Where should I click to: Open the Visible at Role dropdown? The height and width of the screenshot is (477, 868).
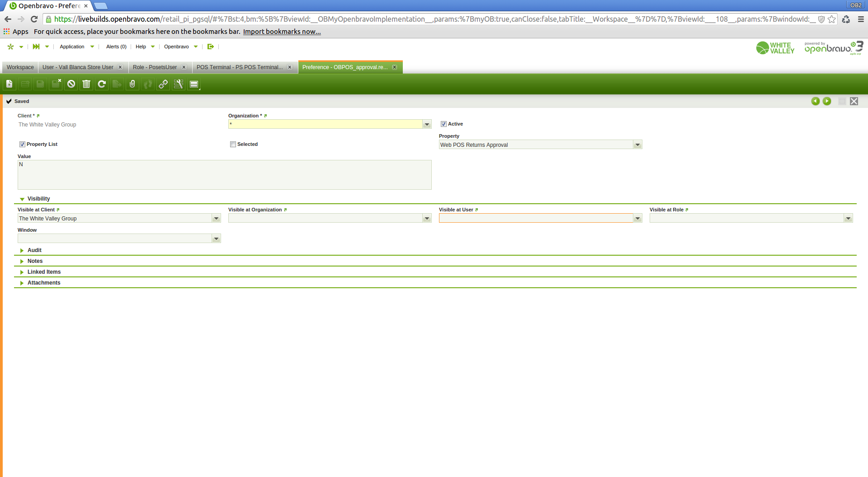pyautogui.click(x=848, y=219)
